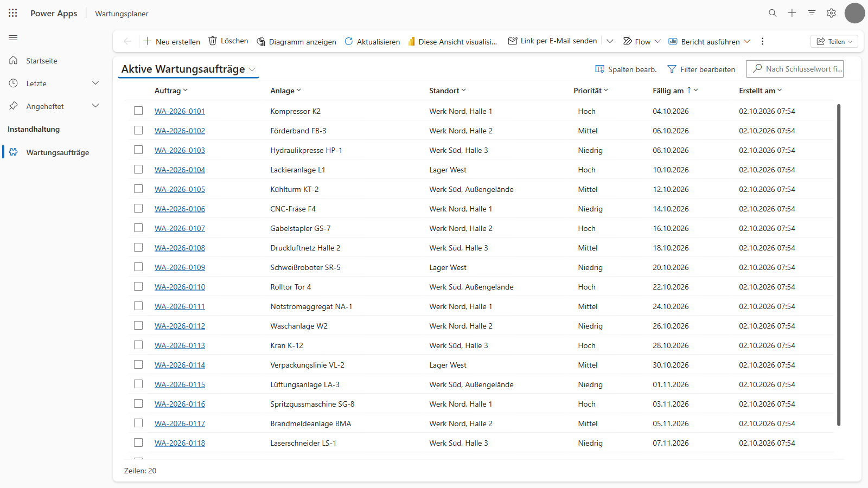868x488 pixels.
Task: Click Löschen trash button
Action: [228, 41]
